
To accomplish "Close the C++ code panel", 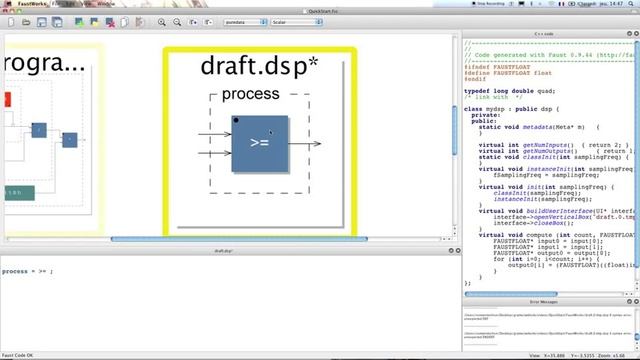I will [636, 33].
